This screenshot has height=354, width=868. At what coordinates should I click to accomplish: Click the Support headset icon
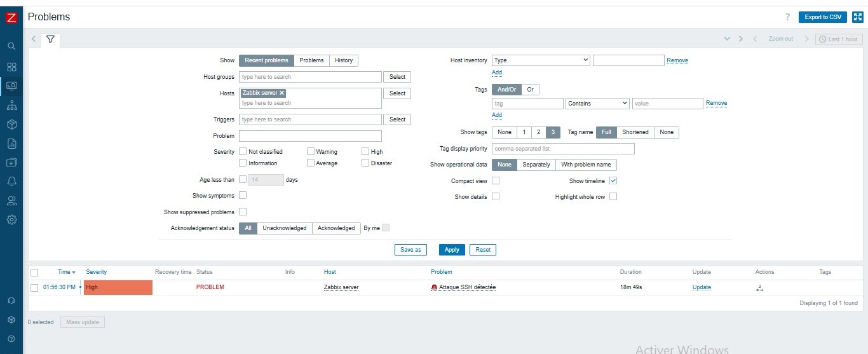coord(11,301)
